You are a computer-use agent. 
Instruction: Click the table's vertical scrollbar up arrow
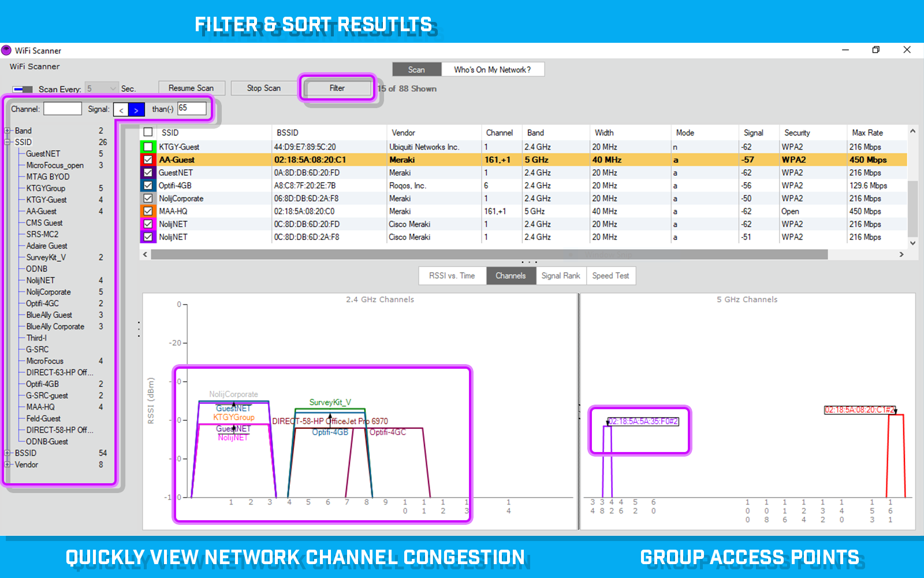[913, 131]
